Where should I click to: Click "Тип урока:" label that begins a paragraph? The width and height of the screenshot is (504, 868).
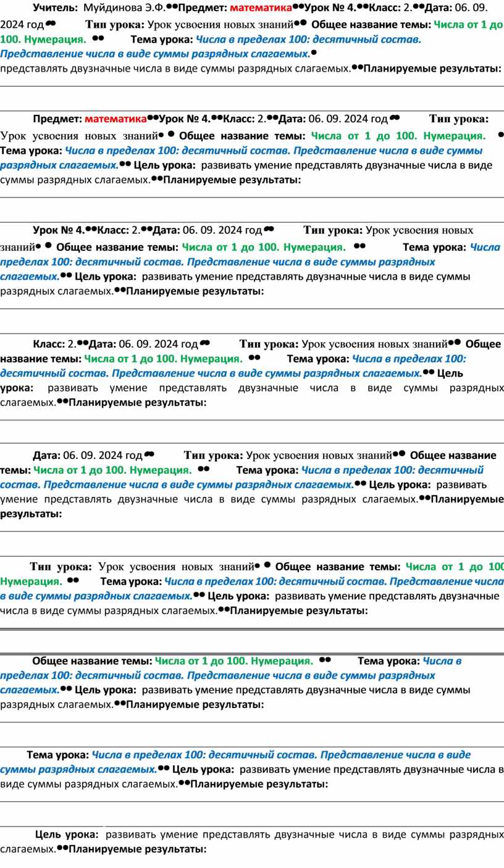point(61,567)
